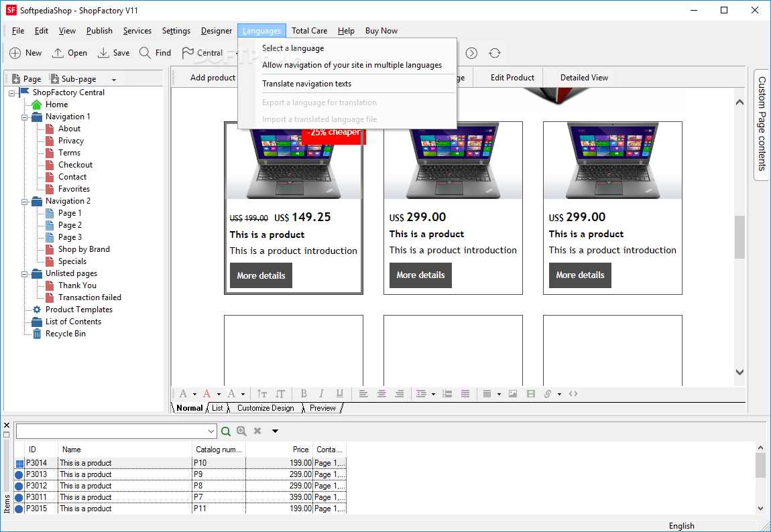The image size is (771, 532).
Task: Select List of Contents in tree
Action: 73,321
